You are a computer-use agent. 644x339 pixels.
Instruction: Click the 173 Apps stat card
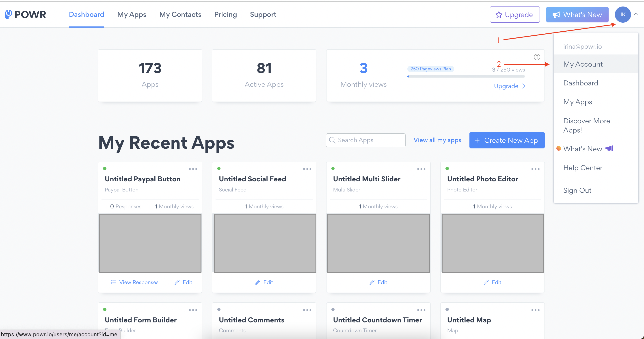pos(150,75)
